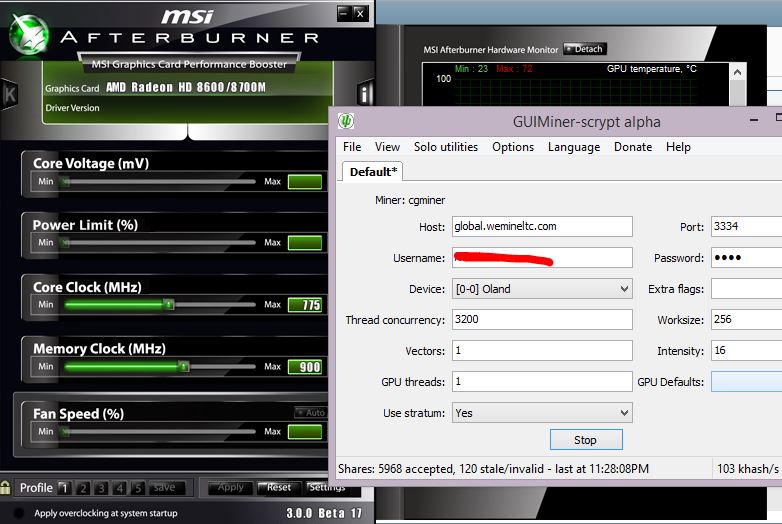Image resolution: width=782 pixels, height=524 pixels.
Task: Click the Kombustor 'K' side icon
Action: coord(9,94)
